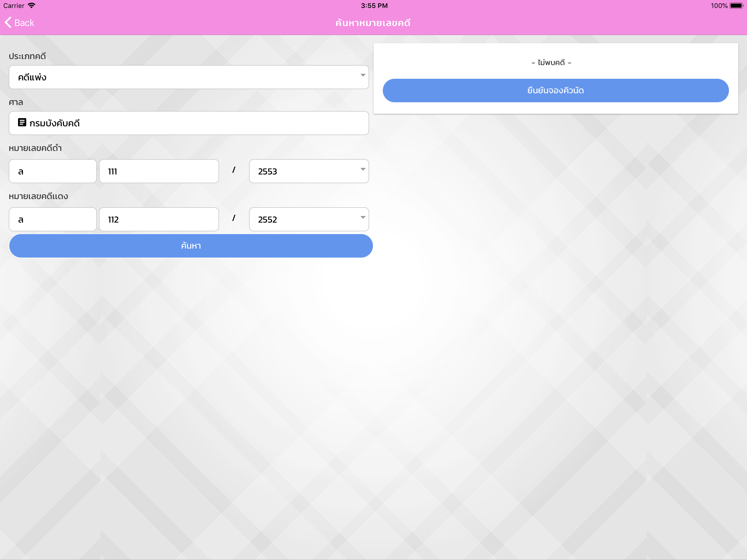Focus the red case prefix field
Screen dimensions: 747x560
tap(53, 219)
